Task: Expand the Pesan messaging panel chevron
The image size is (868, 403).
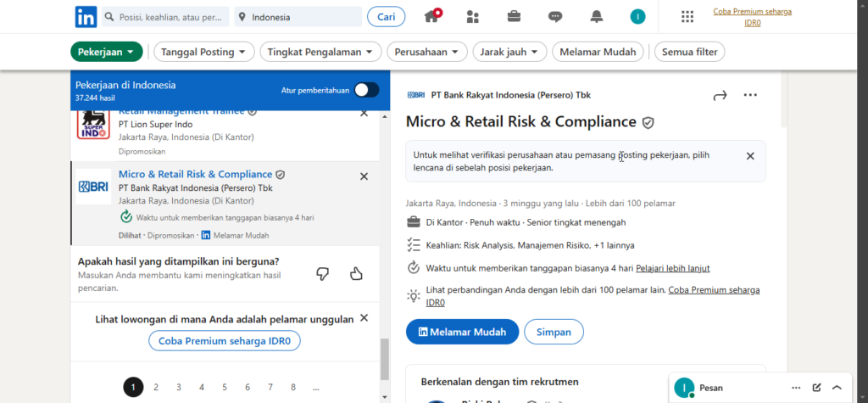Action: pos(837,388)
